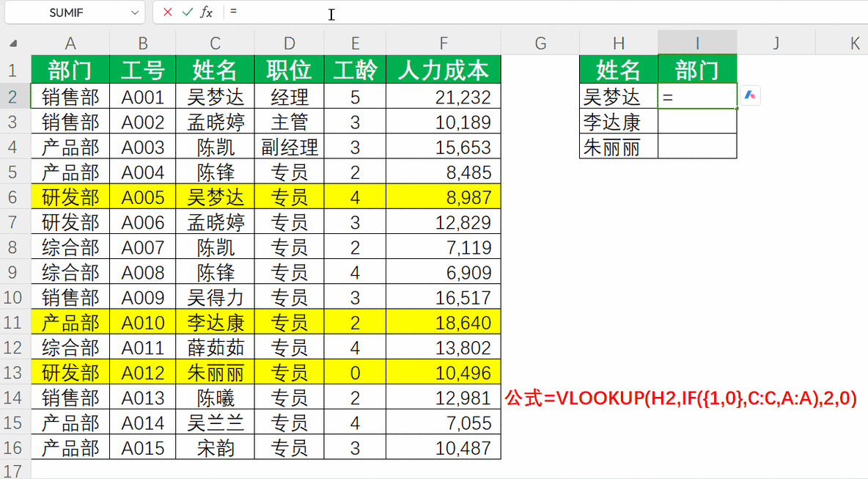
Task: Cancel formula entry with the red X
Action: pos(168,12)
